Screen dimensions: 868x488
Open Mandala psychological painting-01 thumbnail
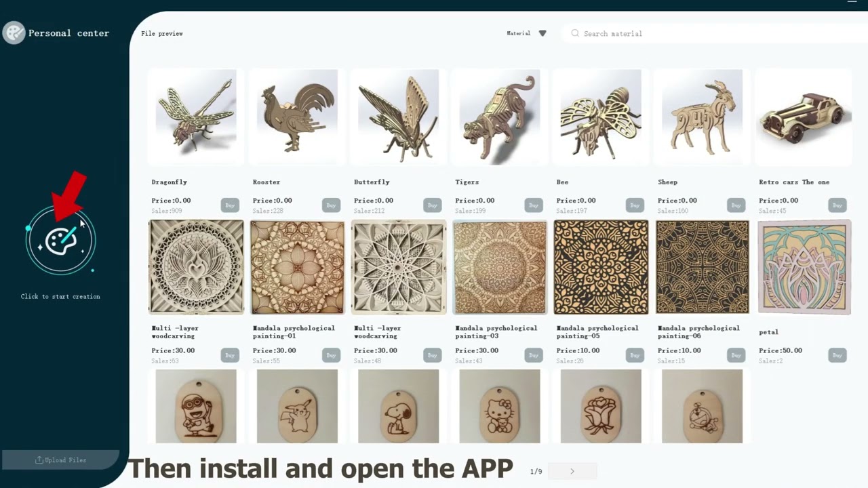[x=297, y=267]
